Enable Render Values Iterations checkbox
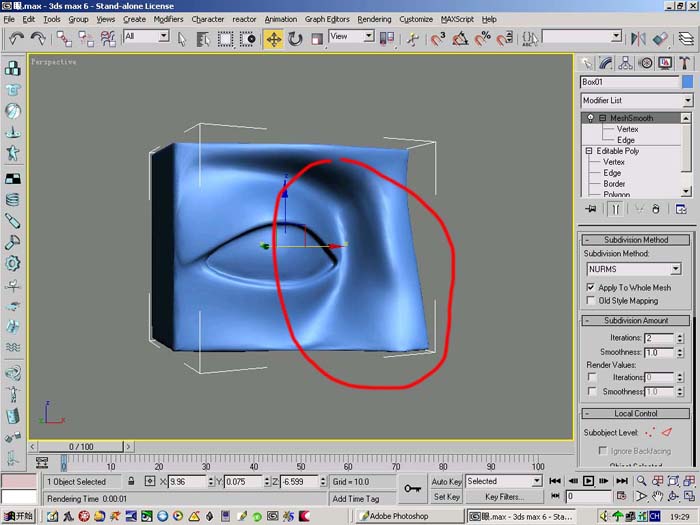The height and width of the screenshot is (525, 700). tap(592, 377)
